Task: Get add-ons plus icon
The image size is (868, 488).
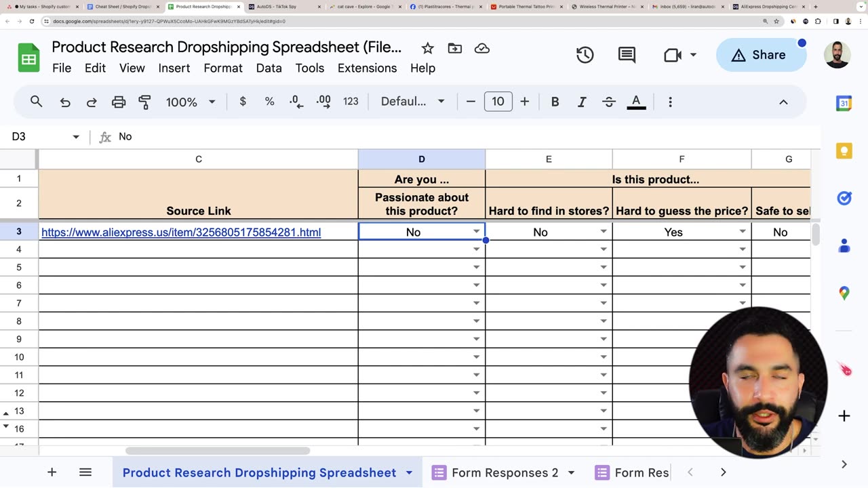Action: (x=844, y=415)
